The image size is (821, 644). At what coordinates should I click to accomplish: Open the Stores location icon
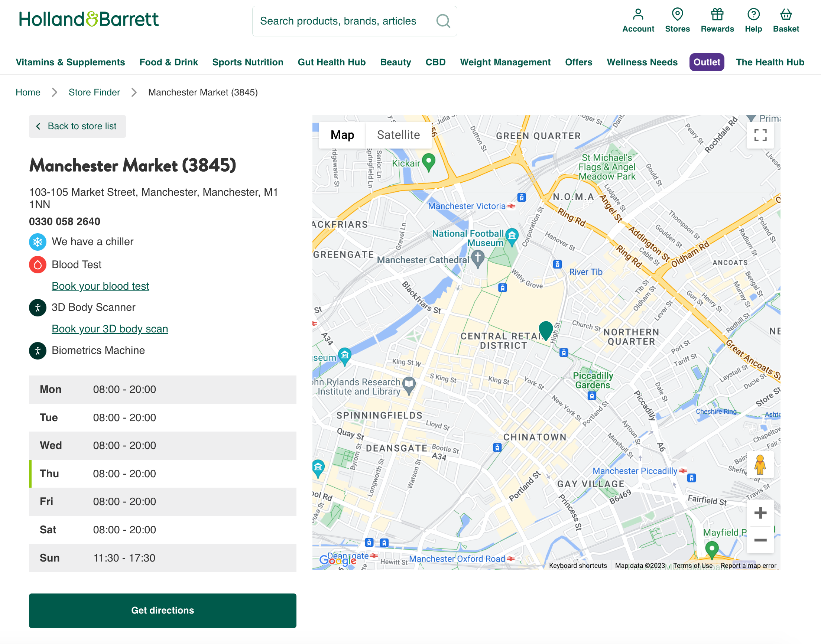(677, 20)
